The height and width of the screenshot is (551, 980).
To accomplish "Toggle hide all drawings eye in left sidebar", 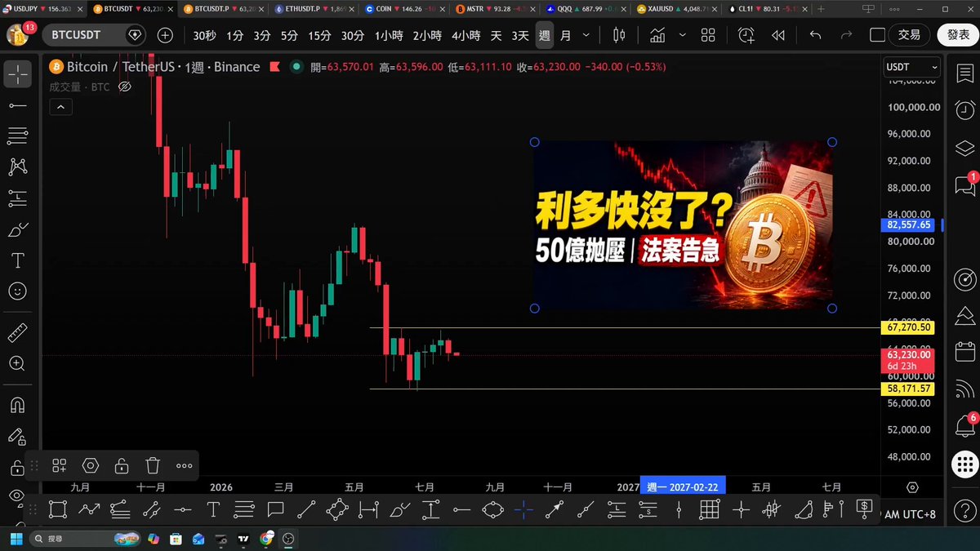I will tap(17, 495).
